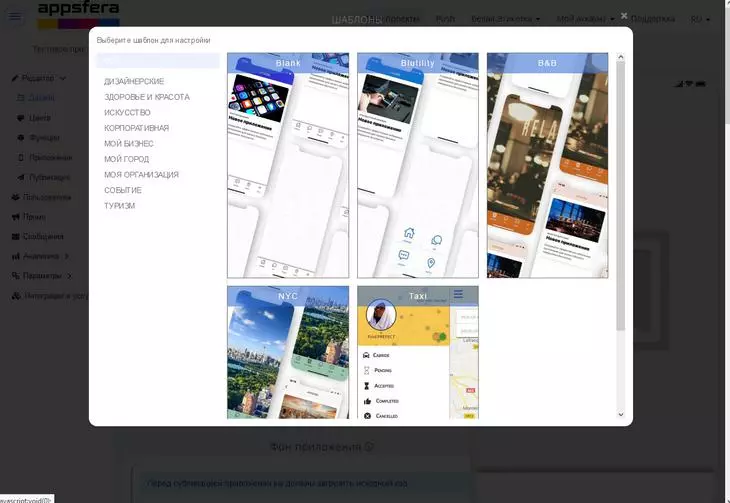Click the dialog scrollbar up arrow
This screenshot has width=730, height=503.
621,57
